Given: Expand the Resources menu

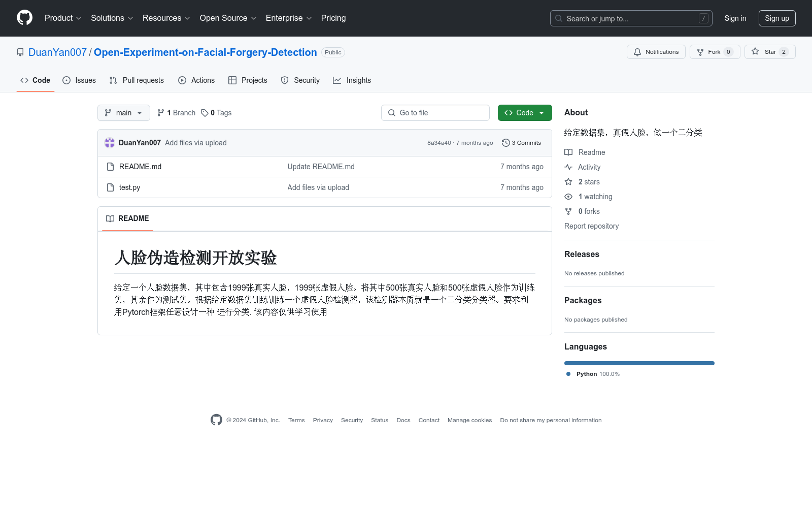Looking at the screenshot, I should 166,18.
